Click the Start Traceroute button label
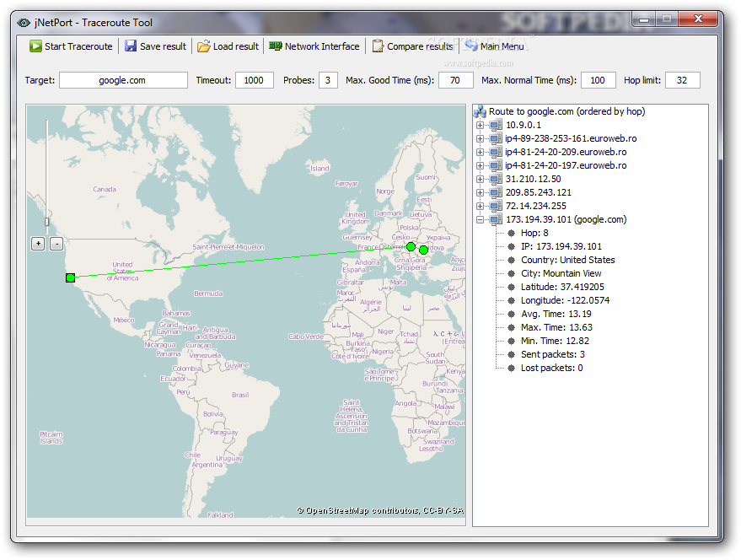 click(78, 46)
